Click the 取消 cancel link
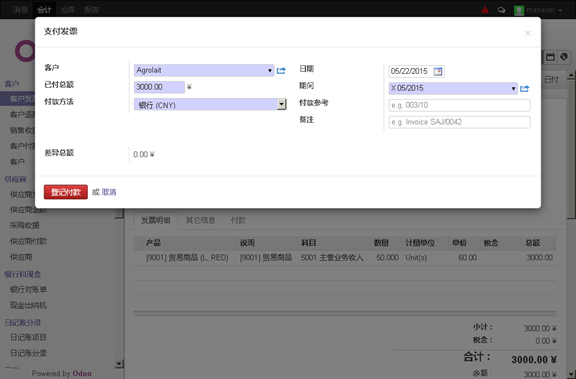Screen dimensions: 576x379 click(109, 192)
